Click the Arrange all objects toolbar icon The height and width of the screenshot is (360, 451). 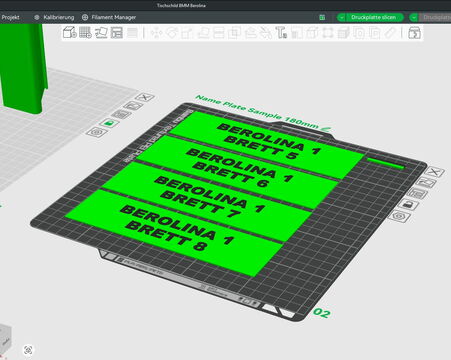pos(117,33)
